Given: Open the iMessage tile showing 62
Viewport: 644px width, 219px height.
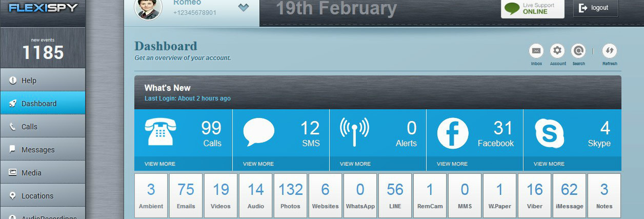Looking at the screenshot, I should tap(569, 195).
